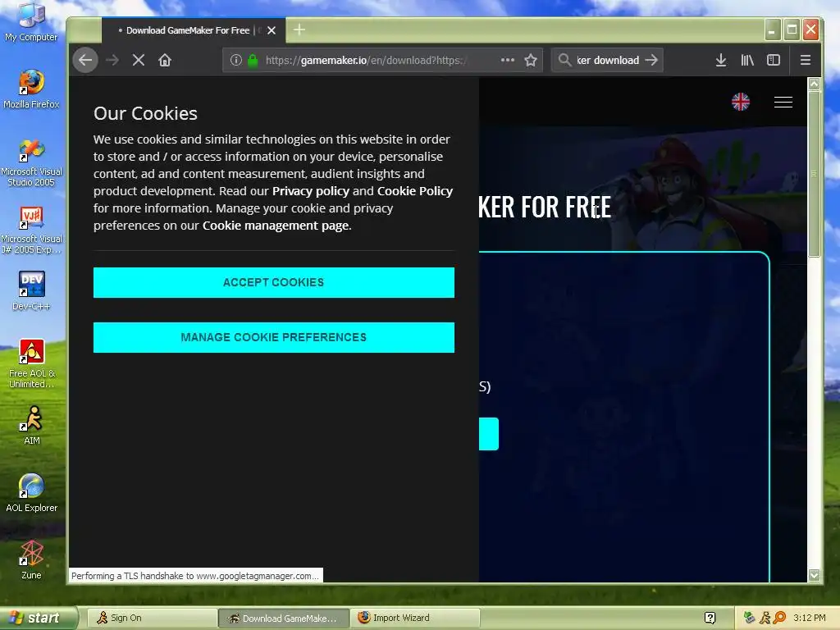
Task: Select My Computer desktop icon
Action: pos(31,22)
